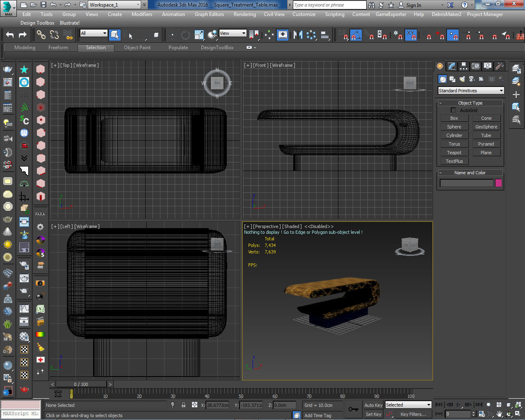Click the broom icon in left toolbar
Image resolution: width=525 pixels, height=420 pixels.
tap(40, 347)
